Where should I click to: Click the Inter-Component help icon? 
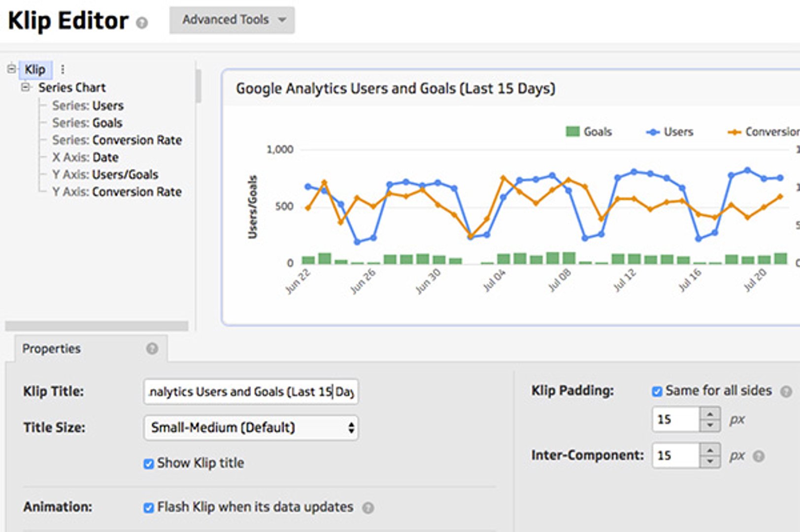coord(759,456)
